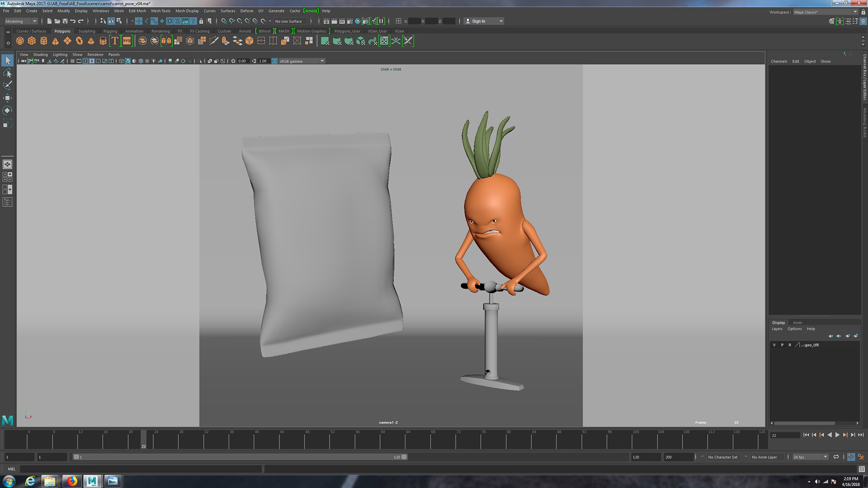Click the Firefox taskbar icon
The width and height of the screenshot is (868, 488).
(x=71, y=481)
